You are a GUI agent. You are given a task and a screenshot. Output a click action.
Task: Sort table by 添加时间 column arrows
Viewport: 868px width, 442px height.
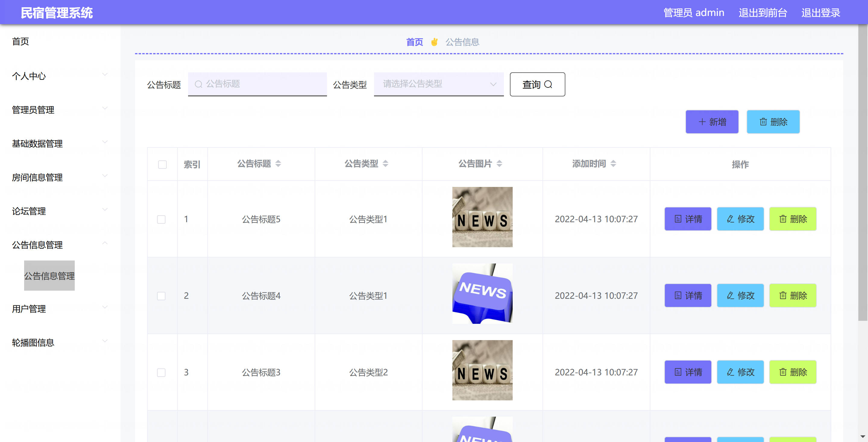(x=613, y=164)
